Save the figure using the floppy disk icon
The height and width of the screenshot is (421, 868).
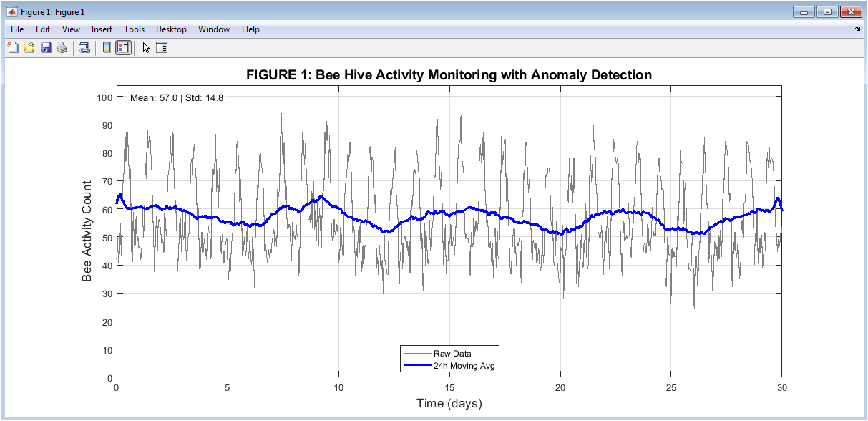pyautogui.click(x=46, y=48)
